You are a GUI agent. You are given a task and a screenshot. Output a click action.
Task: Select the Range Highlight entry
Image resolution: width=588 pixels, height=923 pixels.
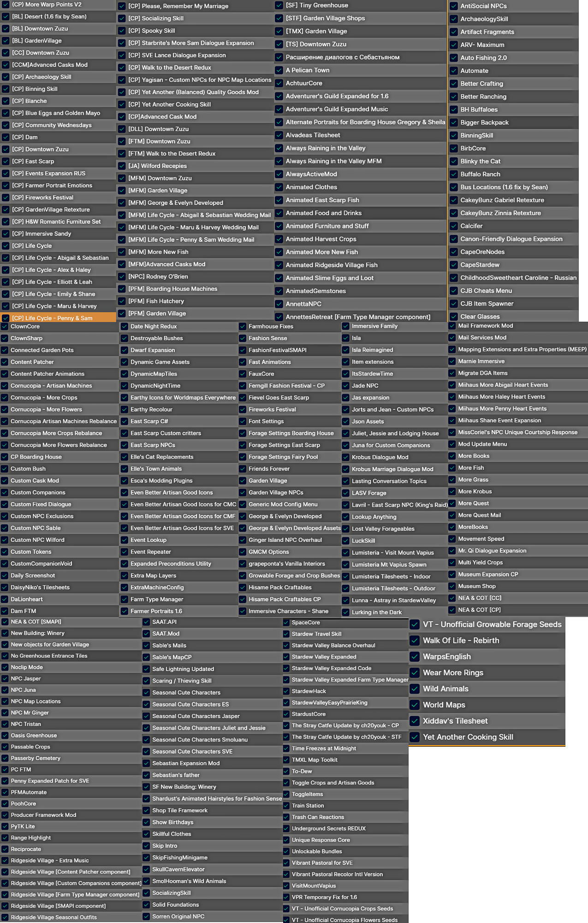pos(71,838)
